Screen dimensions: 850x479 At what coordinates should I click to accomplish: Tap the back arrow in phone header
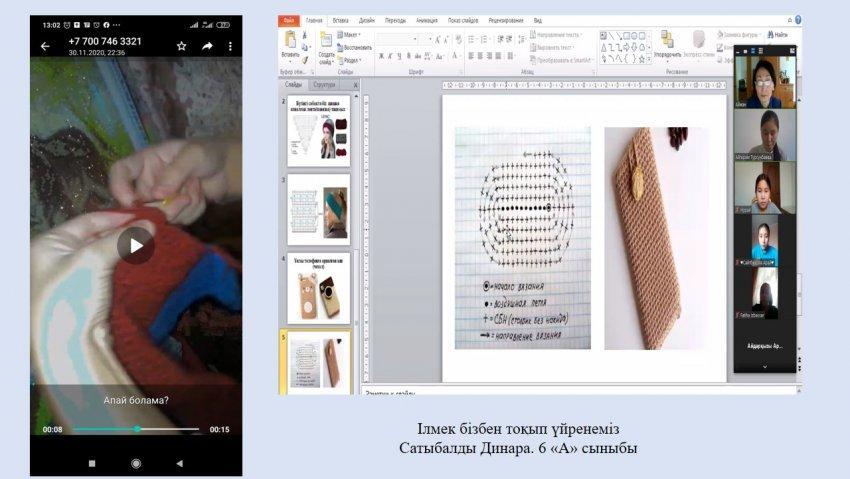click(x=45, y=47)
